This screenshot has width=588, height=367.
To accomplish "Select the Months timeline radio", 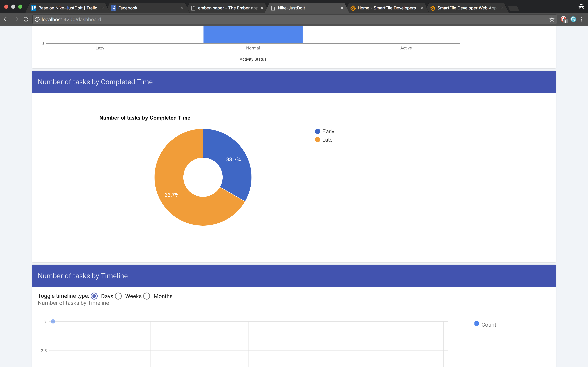I will tap(147, 296).
